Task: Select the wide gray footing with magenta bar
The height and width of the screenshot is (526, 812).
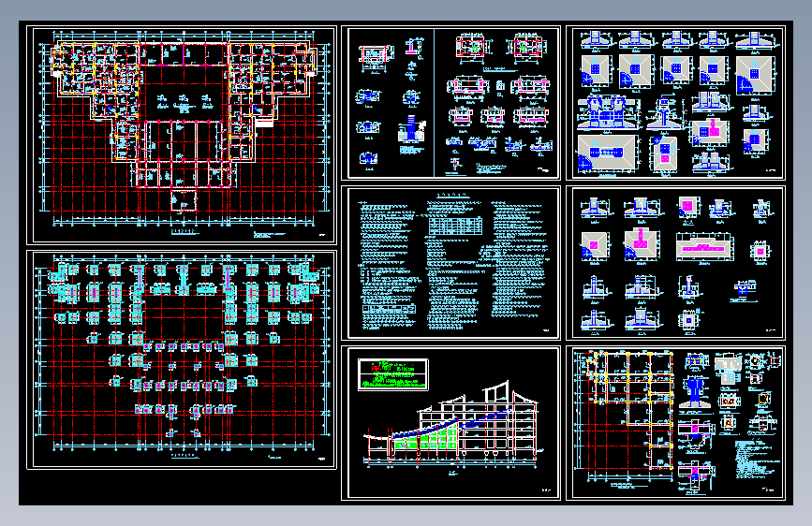Action: point(705,247)
